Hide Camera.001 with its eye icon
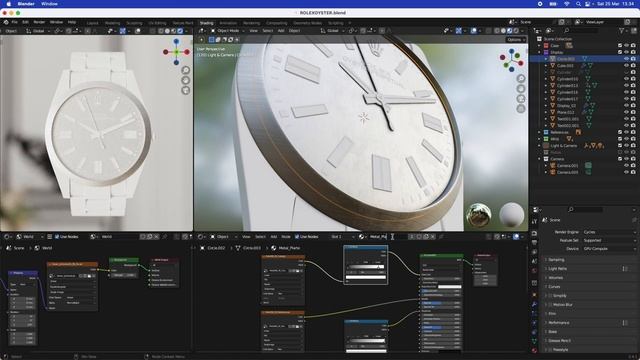The image size is (640, 360). 627,165
